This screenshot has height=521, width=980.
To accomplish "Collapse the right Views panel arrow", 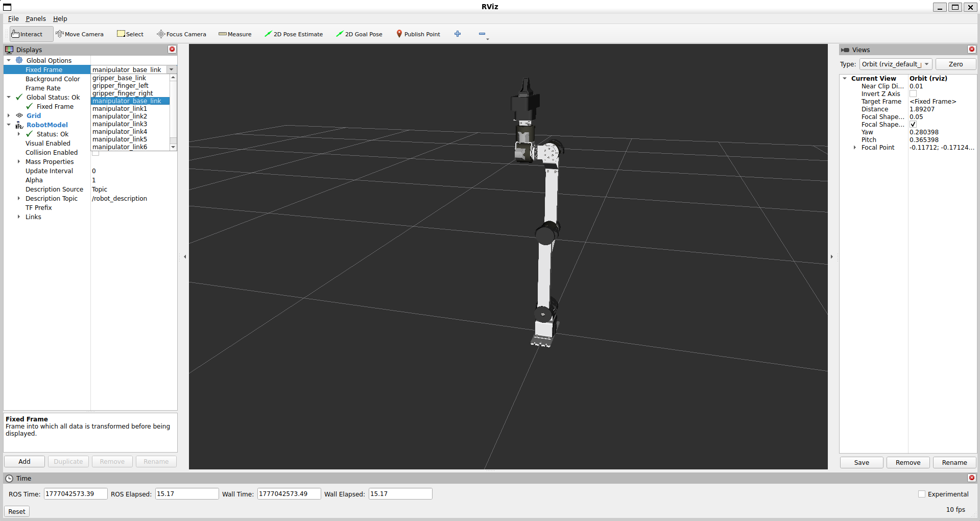I will tap(832, 256).
